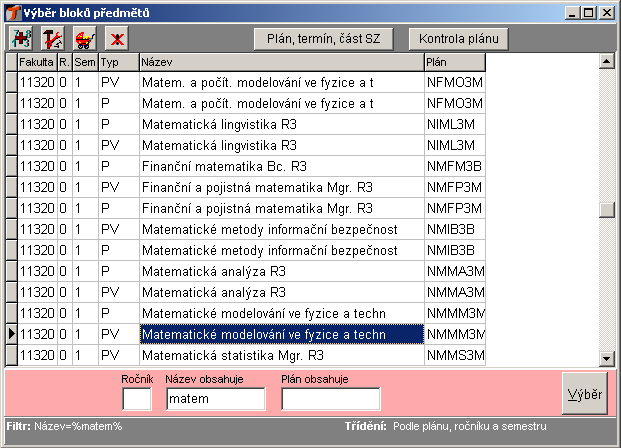Sort by the Název column header

280,62
